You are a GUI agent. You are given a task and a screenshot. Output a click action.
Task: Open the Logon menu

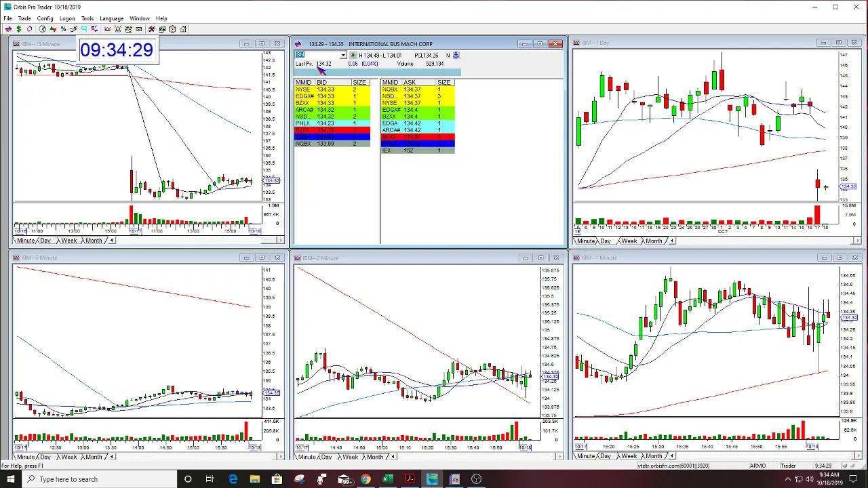(x=67, y=18)
